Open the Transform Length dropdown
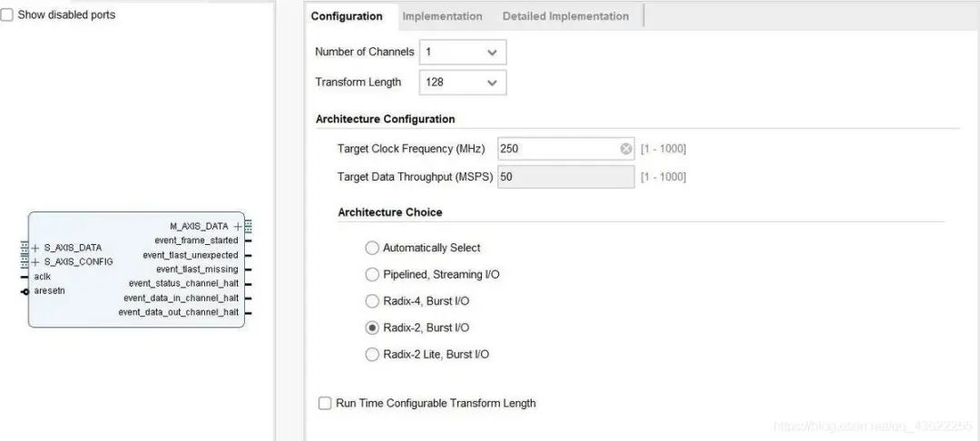Viewport: 980px width, 441px height. pyautogui.click(x=463, y=83)
